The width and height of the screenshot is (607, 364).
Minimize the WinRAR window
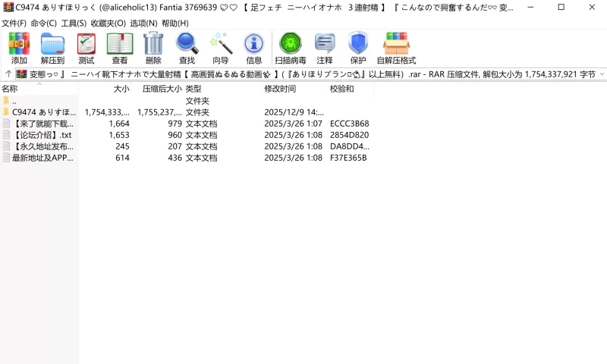pos(530,8)
